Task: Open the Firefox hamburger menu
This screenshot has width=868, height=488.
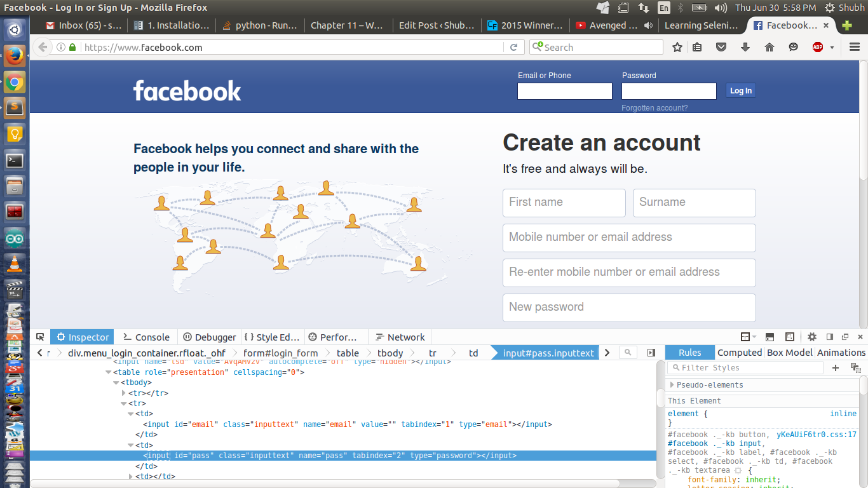Action: (x=855, y=47)
